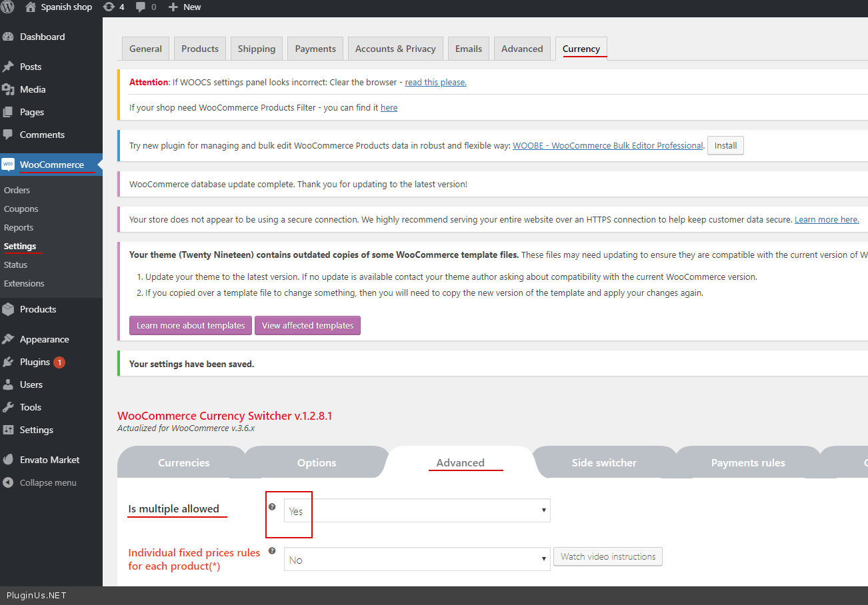
Task: Click the Plugins plug icon
Action: (8, 362)
